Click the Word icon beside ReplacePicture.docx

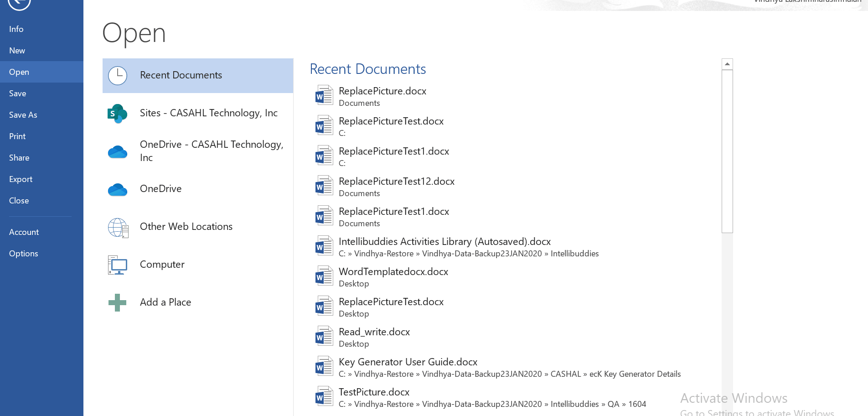[324, 95]
